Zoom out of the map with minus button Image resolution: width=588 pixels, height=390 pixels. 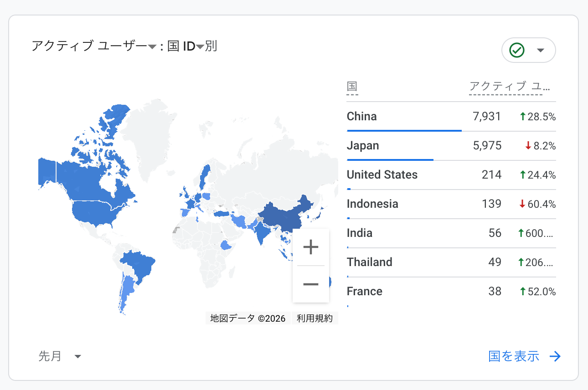coord(310,284)
